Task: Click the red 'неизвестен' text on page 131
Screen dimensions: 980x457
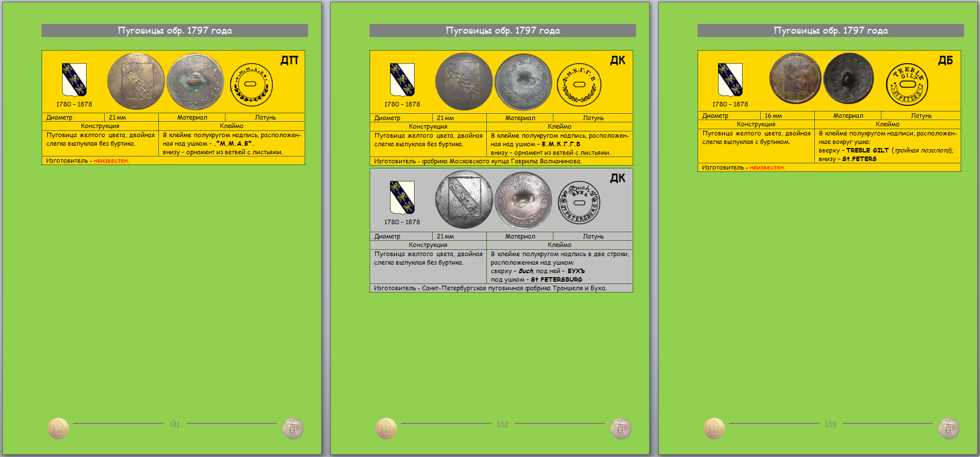Action: point(111,161)
